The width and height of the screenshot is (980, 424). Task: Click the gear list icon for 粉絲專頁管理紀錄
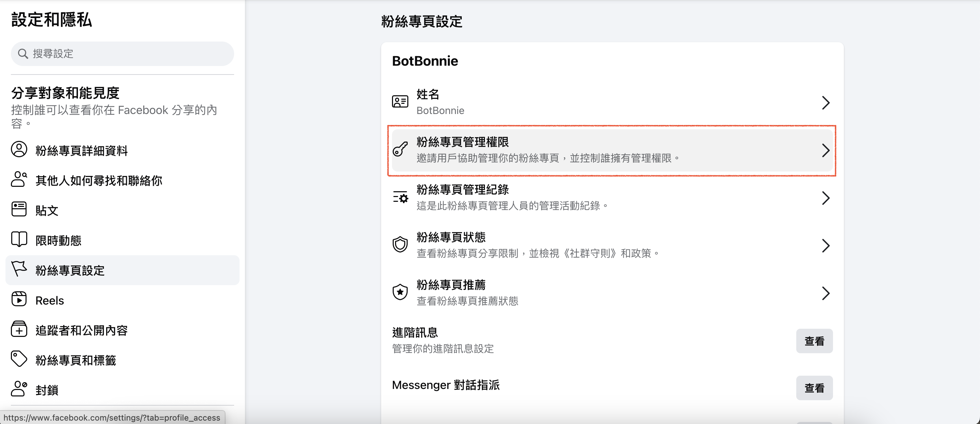click(x=400, y=197)
